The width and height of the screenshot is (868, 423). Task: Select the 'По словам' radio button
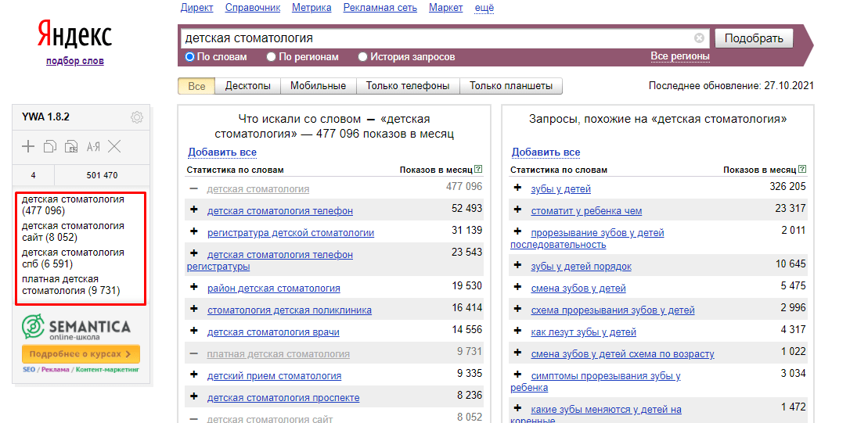pyautogui.click(x=190, y=57)
